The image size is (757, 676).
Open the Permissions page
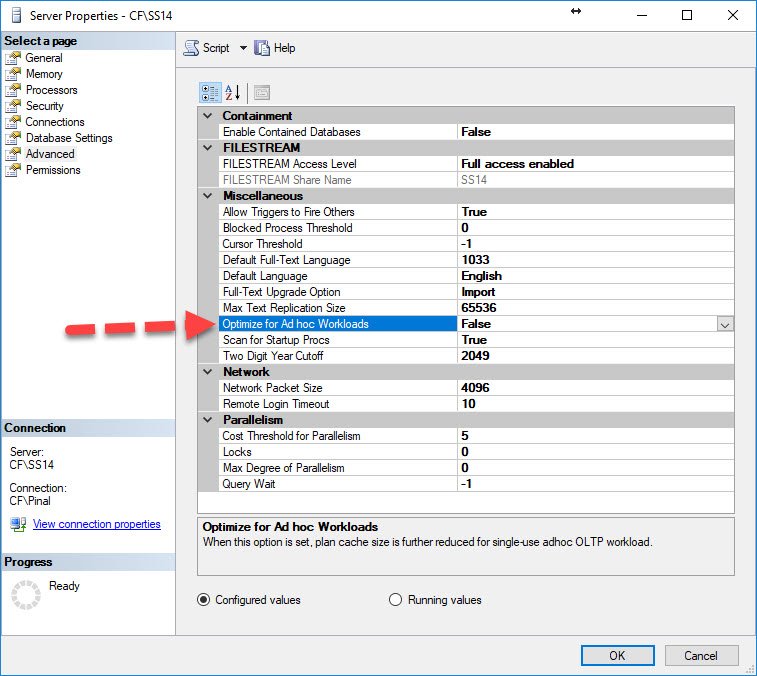53,170
